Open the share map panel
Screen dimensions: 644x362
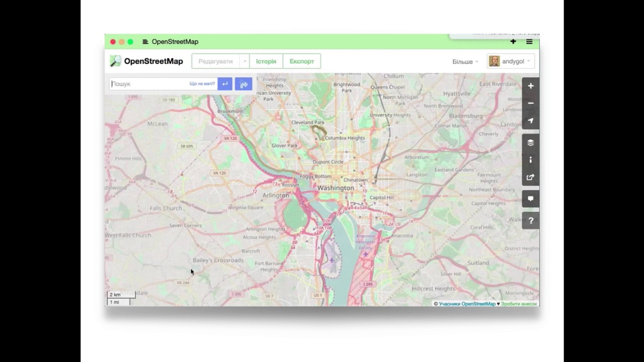[x=530, y=177]
